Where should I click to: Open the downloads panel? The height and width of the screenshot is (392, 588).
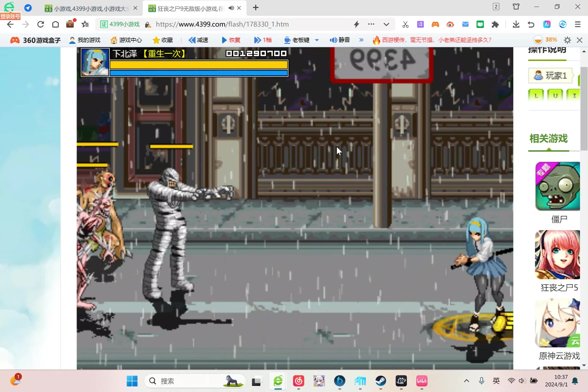[516, 24]
